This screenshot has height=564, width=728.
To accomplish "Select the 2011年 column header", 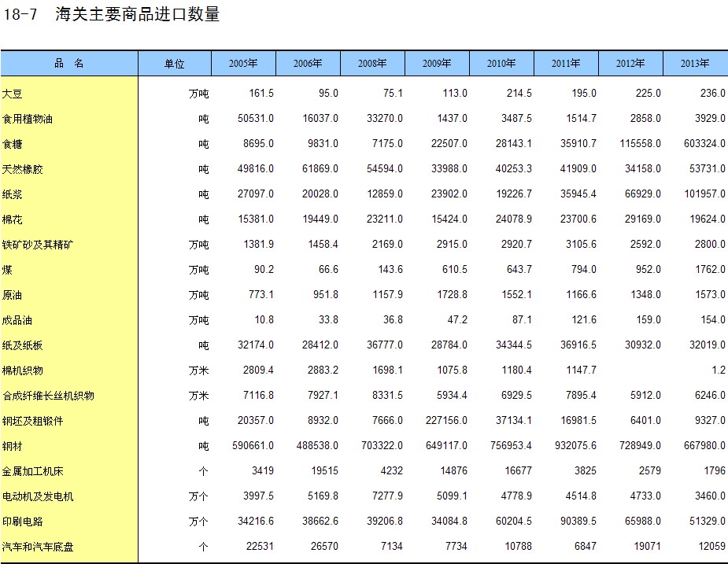I will tap(566, 63).
